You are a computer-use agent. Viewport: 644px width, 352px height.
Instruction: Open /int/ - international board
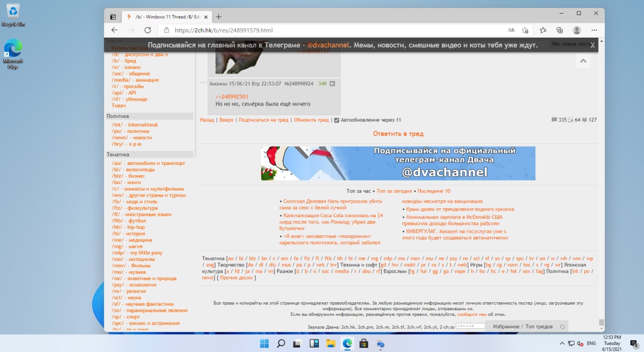135,125
